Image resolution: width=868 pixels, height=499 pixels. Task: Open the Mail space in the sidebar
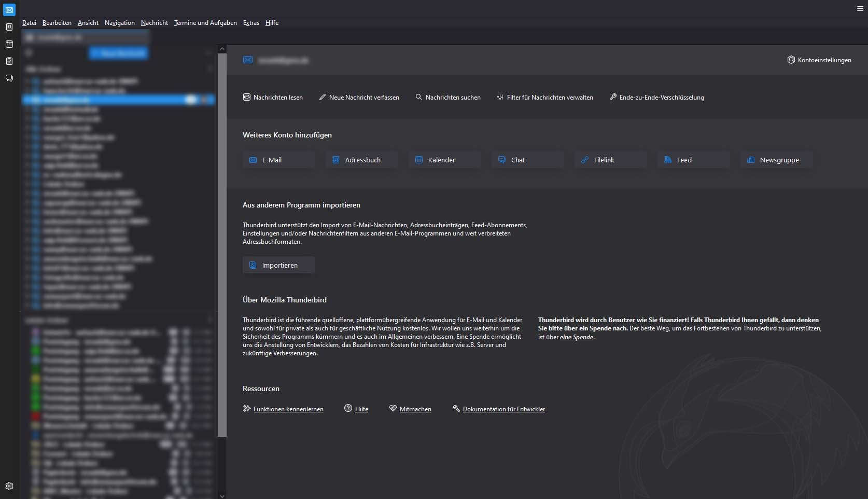click(x=9, y=10)
